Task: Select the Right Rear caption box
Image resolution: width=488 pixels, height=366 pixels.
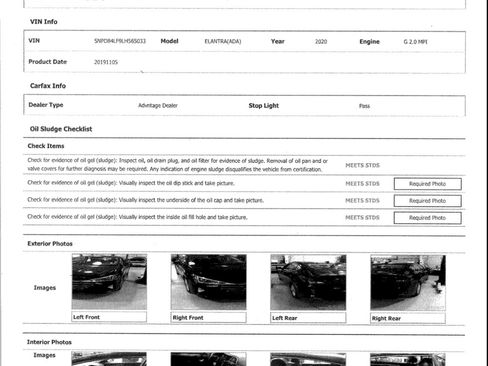Action: point(408,318)
